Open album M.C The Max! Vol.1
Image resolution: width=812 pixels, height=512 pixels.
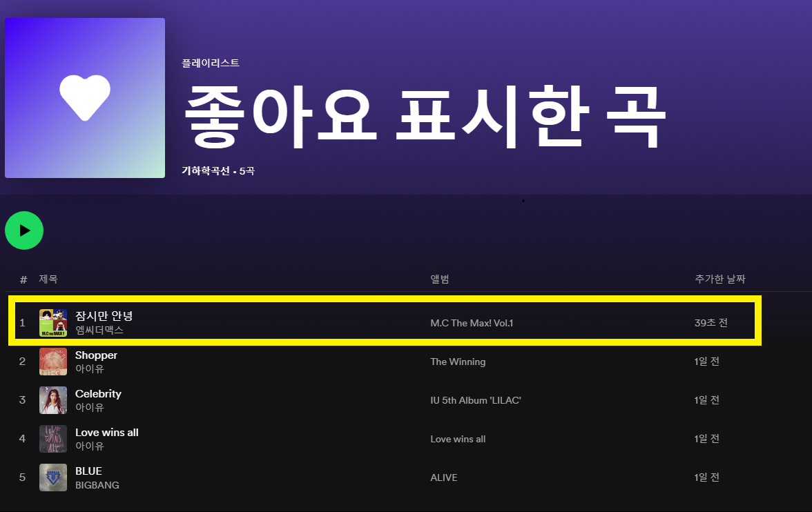click(472, 323)
